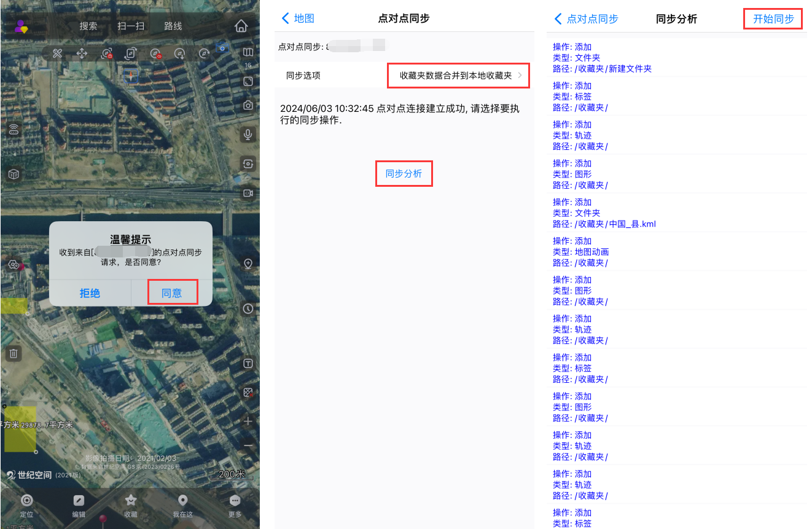Tap the compass download-arrow icon
The height and width of the screenshot is (529, 812).
tap(180, 53)
